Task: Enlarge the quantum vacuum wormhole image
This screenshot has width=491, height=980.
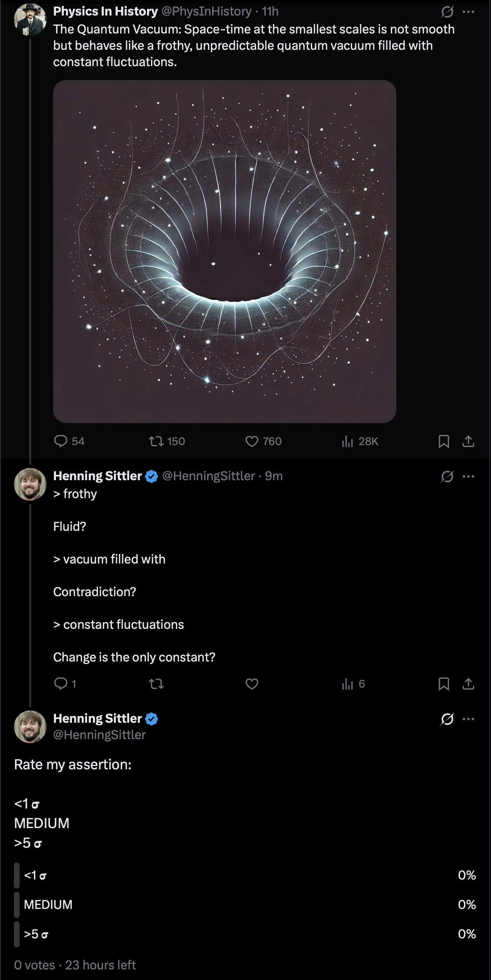Action: click(225, 251)
